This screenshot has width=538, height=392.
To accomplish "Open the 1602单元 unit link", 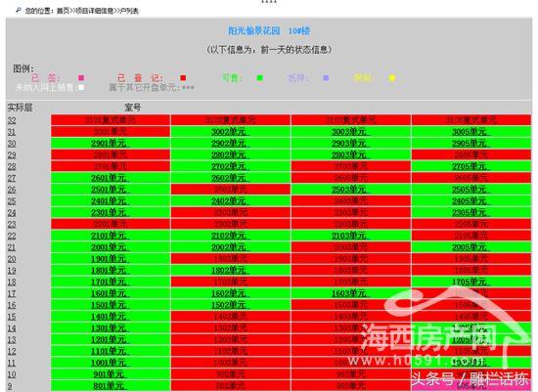I will 230,293.
